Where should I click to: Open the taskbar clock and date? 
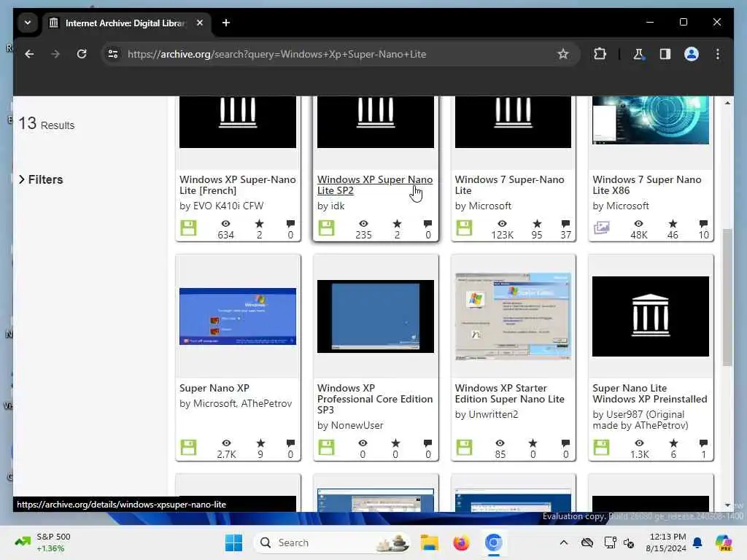tap(666, 542)
